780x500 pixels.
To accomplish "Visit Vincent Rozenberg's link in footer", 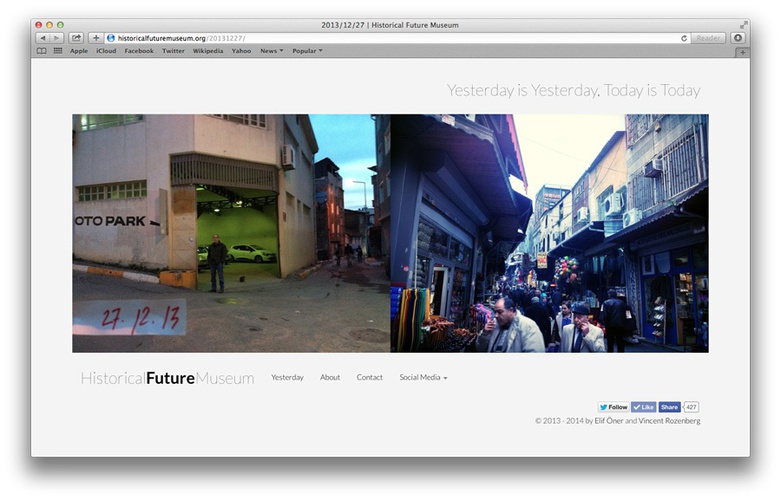I will (669, 421).
